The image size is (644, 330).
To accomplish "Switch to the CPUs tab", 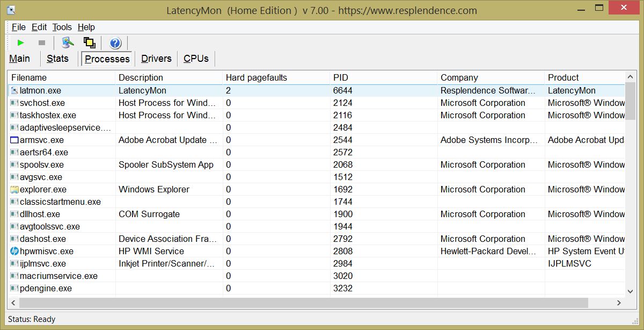I will tap(196, 59).
